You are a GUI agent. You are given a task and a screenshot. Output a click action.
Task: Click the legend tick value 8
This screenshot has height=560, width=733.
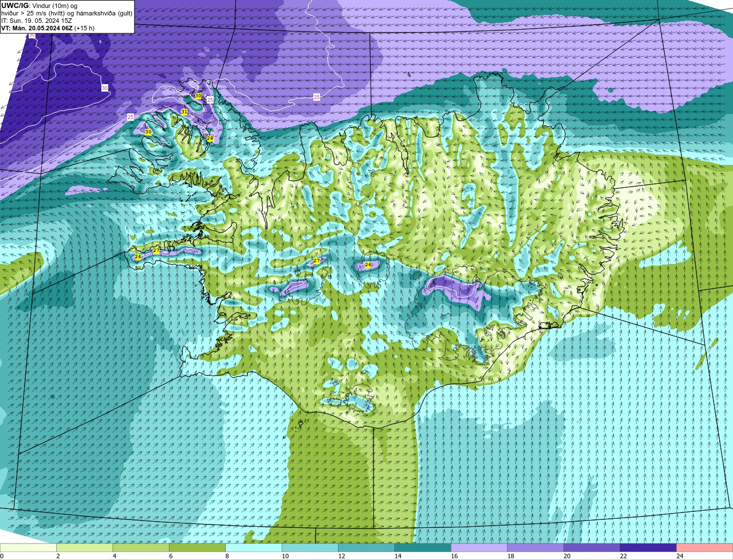click(x=227, y=556)
